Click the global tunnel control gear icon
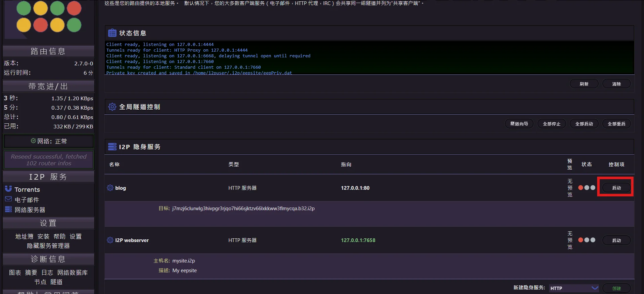 pos(112,107)
